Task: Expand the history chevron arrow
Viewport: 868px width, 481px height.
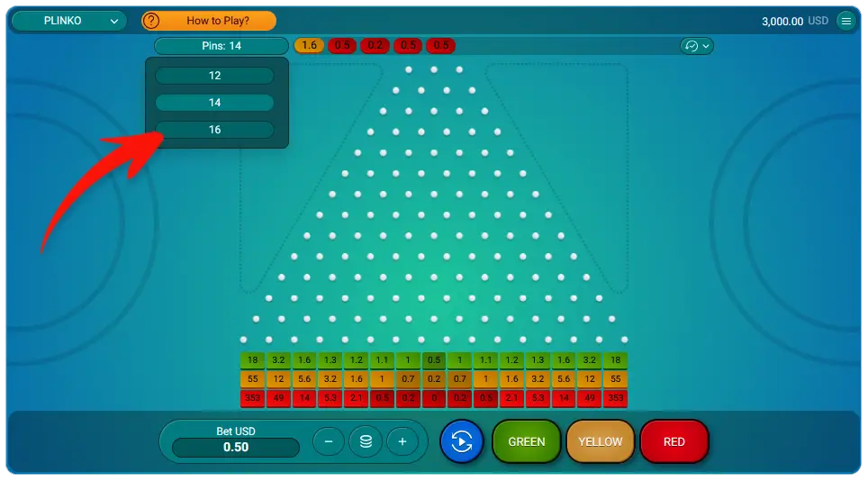Action: (706, 46)
